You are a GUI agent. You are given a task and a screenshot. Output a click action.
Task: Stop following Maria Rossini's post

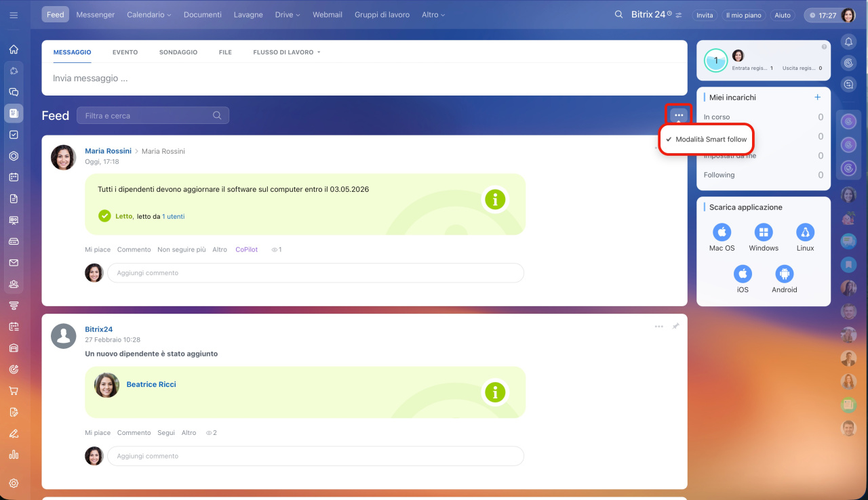click(181, 249)
